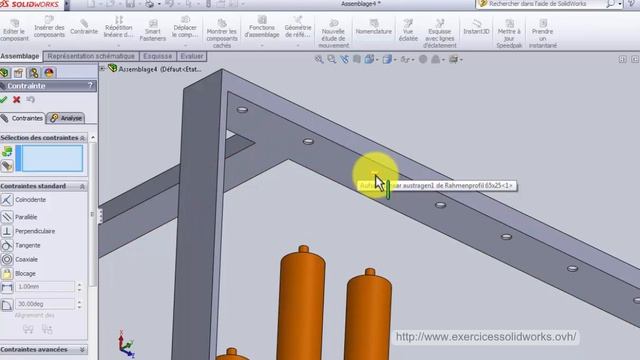Click property panel scrollbar up arrow
The height and width of the screenshot is (360, 640).
point(93,138)
